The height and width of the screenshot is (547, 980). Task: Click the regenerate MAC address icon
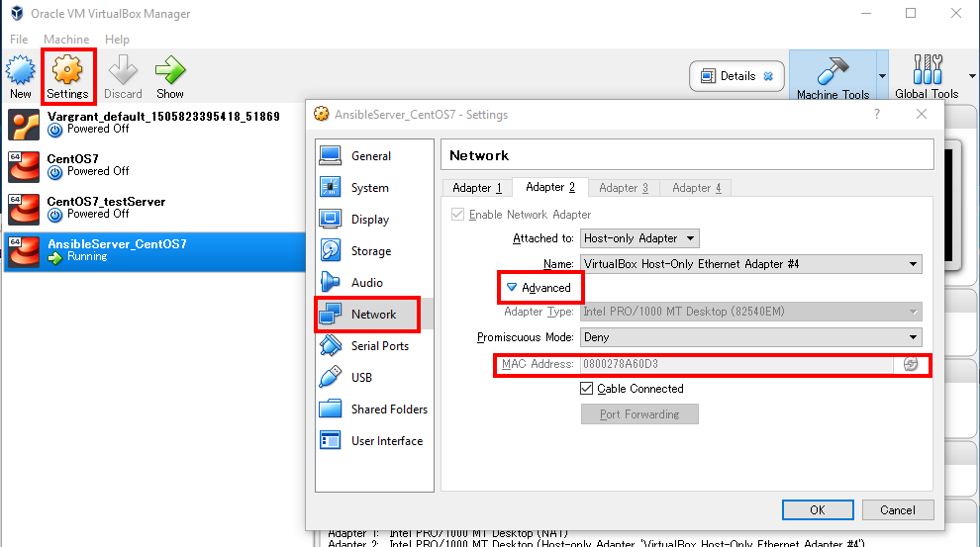(x=911, y=364)
